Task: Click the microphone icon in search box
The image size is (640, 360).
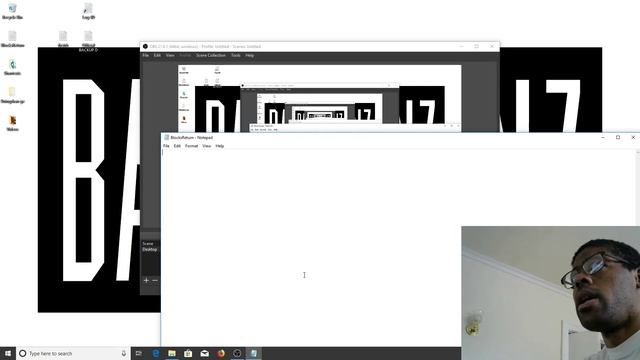Action: [x=124, y=353]
